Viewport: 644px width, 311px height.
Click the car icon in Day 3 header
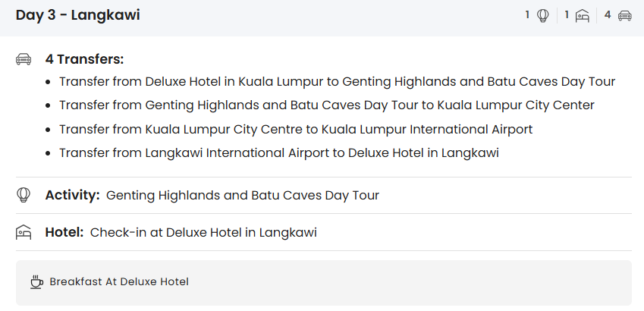coord(625,15)
